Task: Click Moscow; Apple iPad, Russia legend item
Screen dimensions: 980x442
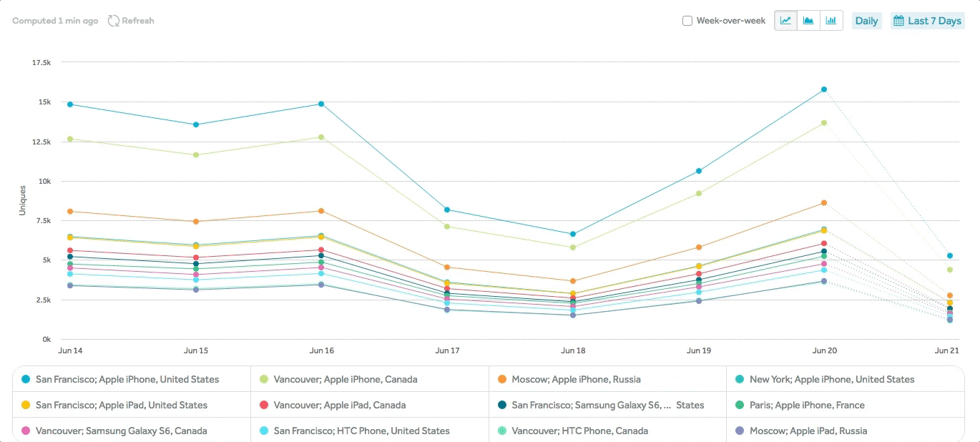Action: click(808, 431)
